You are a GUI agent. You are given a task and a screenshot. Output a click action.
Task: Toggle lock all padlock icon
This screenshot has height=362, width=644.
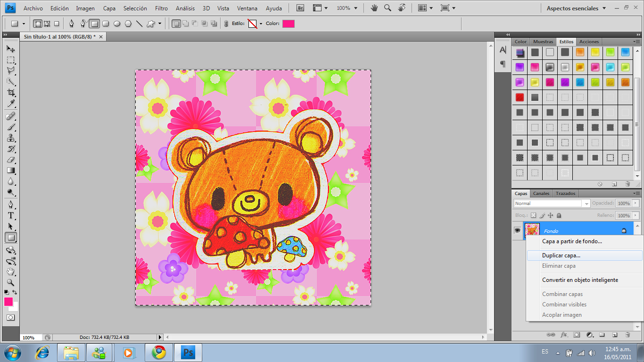pos(559,215)
